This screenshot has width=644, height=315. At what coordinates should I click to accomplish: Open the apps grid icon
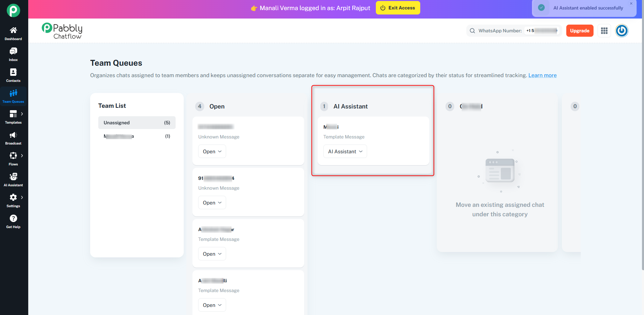coord(604,31)
